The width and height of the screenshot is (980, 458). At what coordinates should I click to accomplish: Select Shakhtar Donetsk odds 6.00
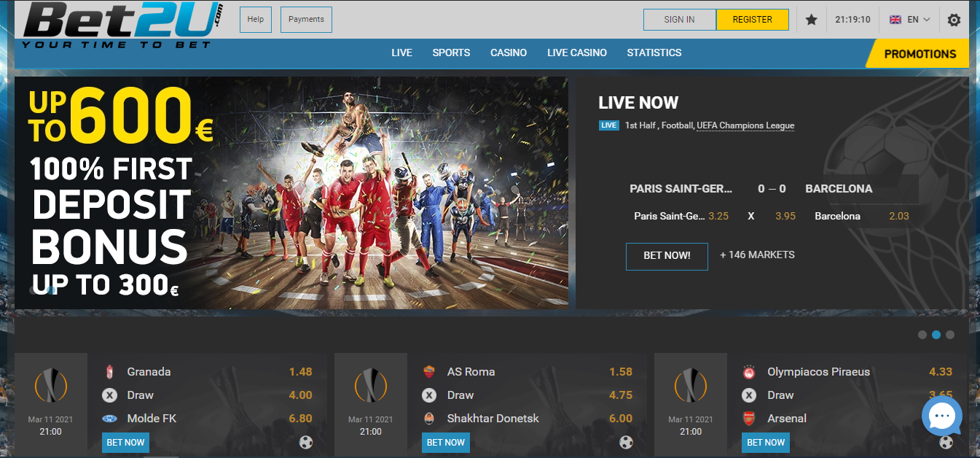(621, 419)
